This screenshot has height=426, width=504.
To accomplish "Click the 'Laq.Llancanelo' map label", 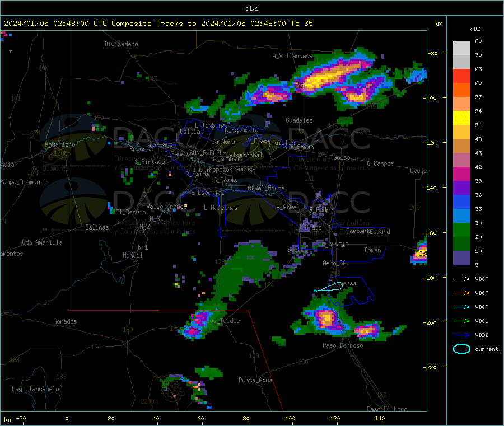I will 35,389.
